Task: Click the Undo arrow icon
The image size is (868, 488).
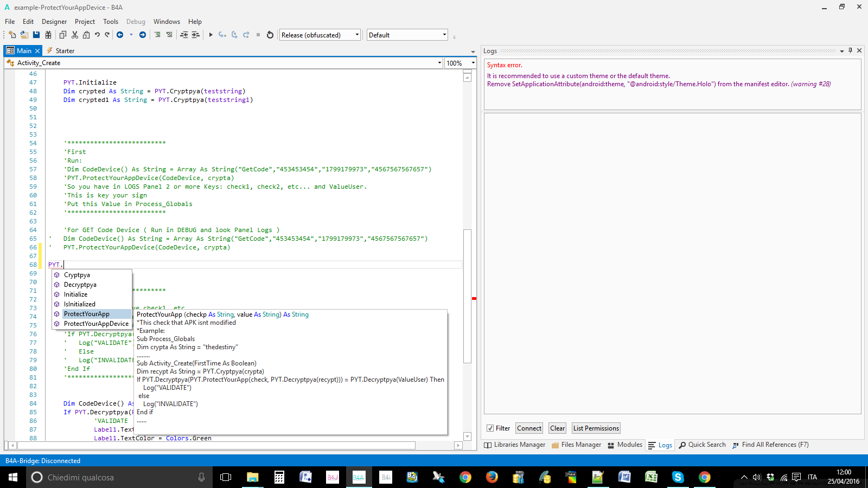Action: tap(97, 35)
